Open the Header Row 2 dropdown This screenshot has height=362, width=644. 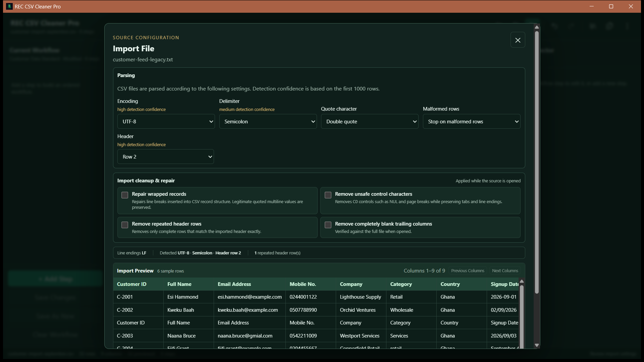[x=166, y=157]
